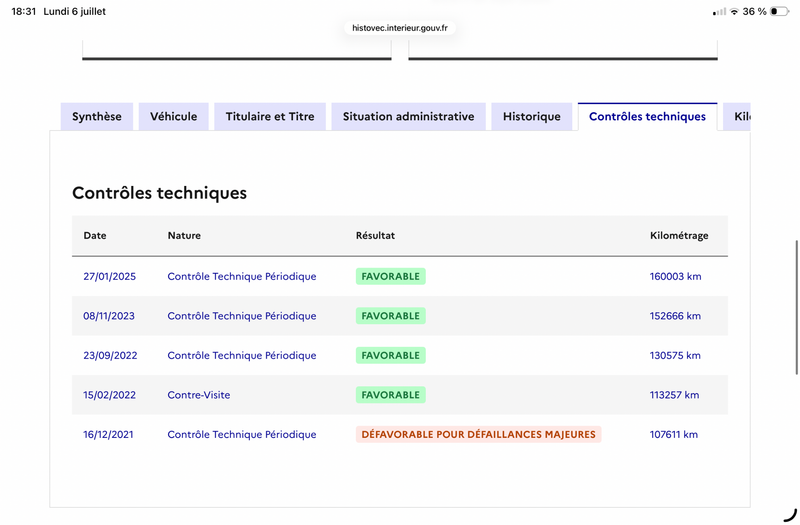Click the 113257 km mileage value
Viewport: 800px width, 525px height.
pos(674,395)
